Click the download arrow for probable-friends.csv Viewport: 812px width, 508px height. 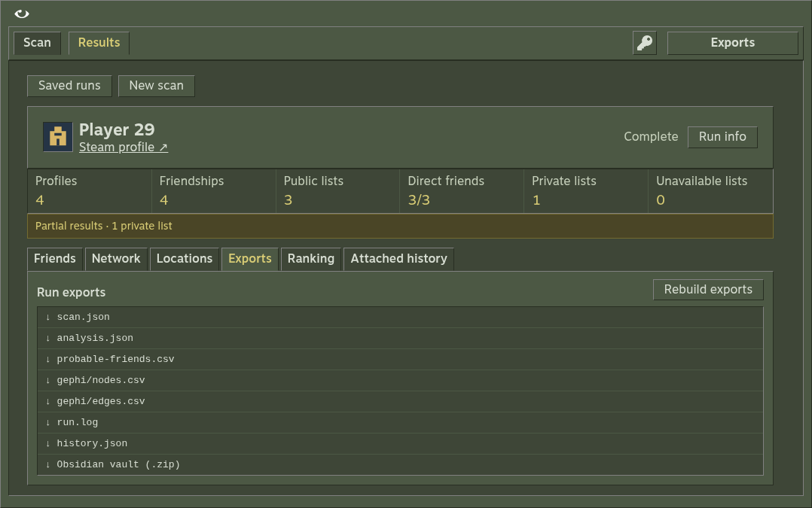tap(47, 360)
